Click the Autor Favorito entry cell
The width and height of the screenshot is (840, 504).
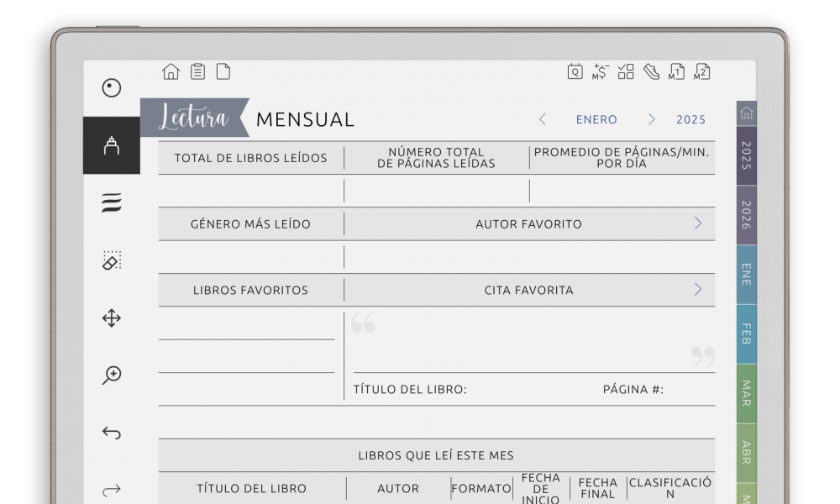point(529,257)
